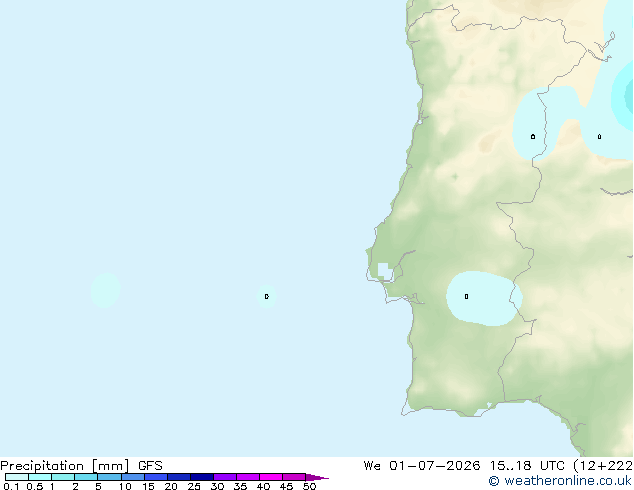Pick the 40–45 mm magenta legend swatch

tap(271, 477)
